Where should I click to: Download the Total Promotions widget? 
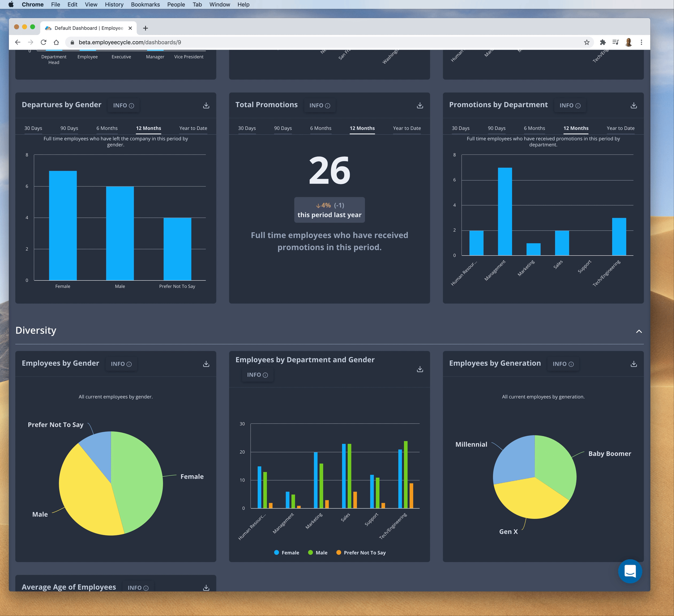(420, 105)
